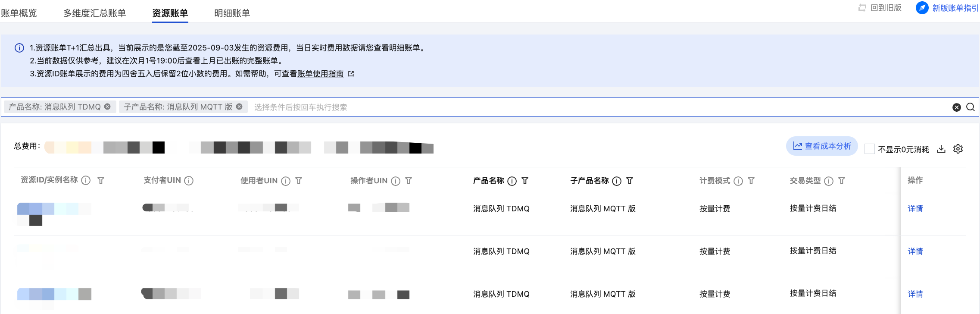This screenshot has height=314, width=980.
Task: Open the filter for 使用者UIN column
Action: (299, 181)
